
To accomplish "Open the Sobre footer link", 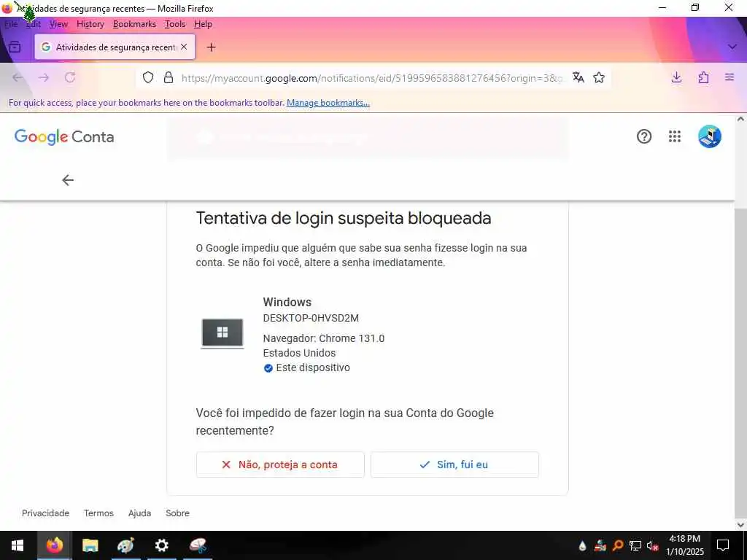I will click(x=178, y=513).
